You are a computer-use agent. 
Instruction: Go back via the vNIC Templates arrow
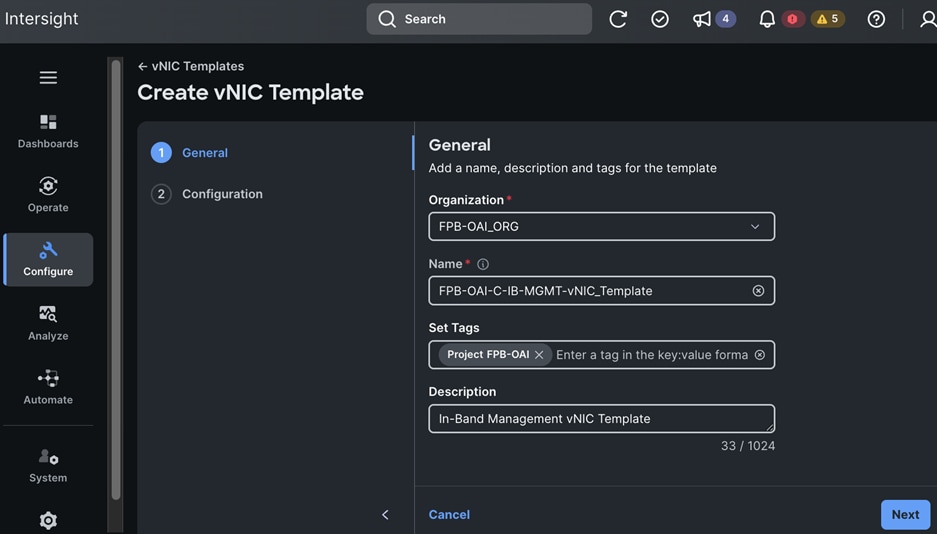coord(142,66)
